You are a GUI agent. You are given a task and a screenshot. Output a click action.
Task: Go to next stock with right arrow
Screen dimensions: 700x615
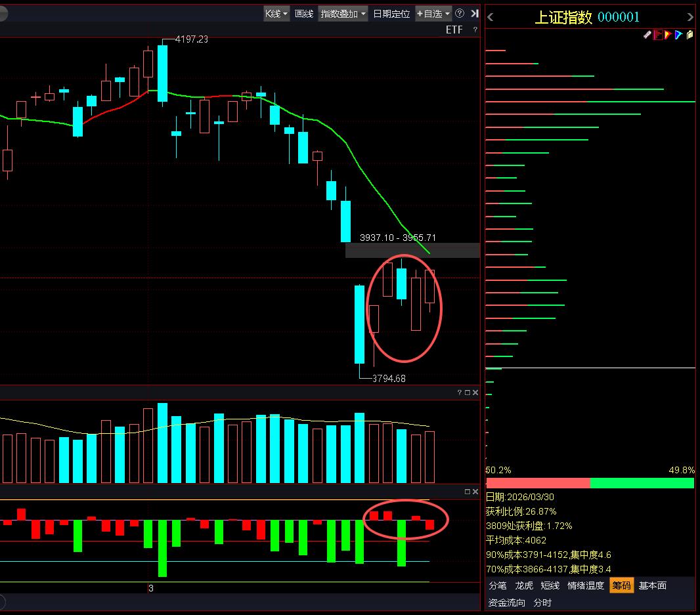coord(689,18)
